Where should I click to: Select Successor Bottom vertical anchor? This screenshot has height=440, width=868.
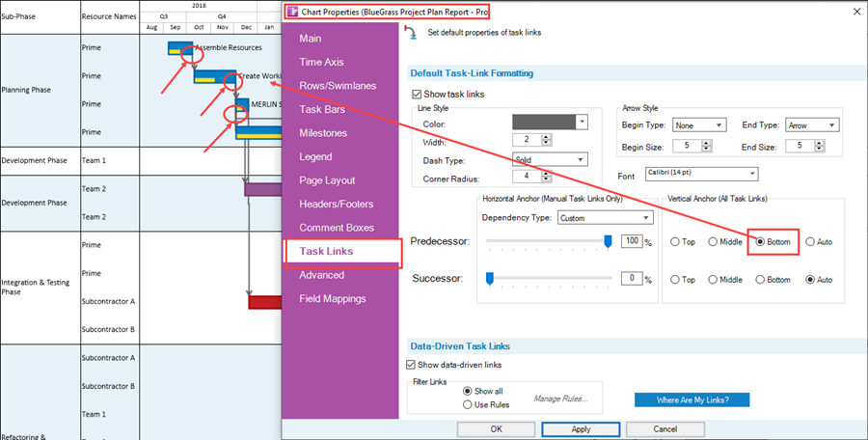(760, 280)
